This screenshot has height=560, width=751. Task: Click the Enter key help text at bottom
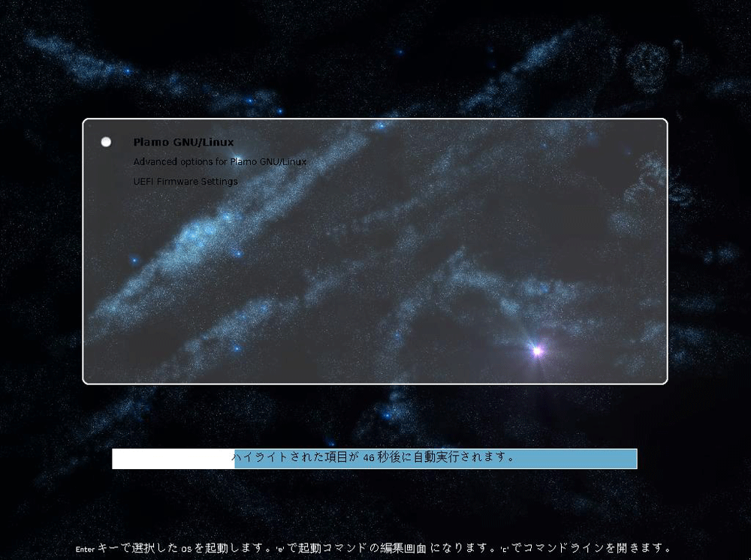point(373,548)
